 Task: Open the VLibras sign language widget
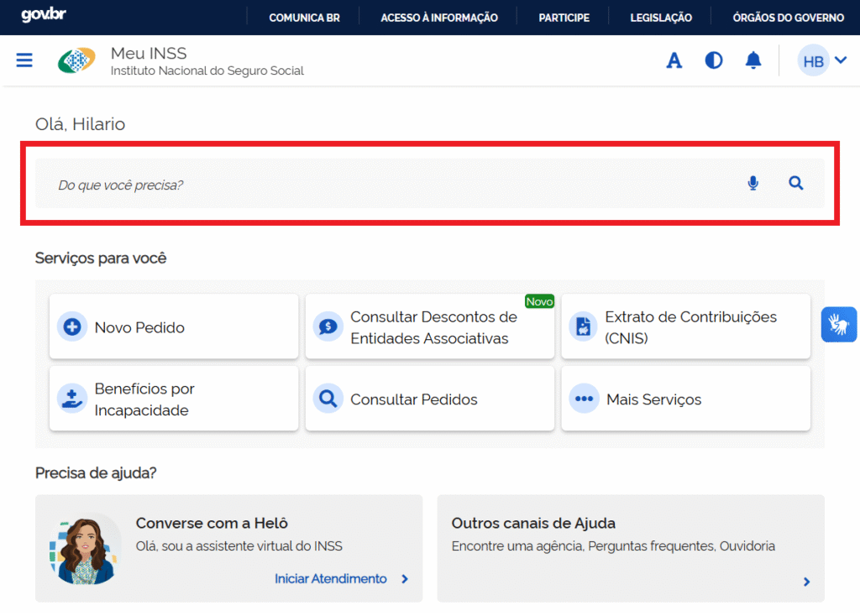coord(838,324)
